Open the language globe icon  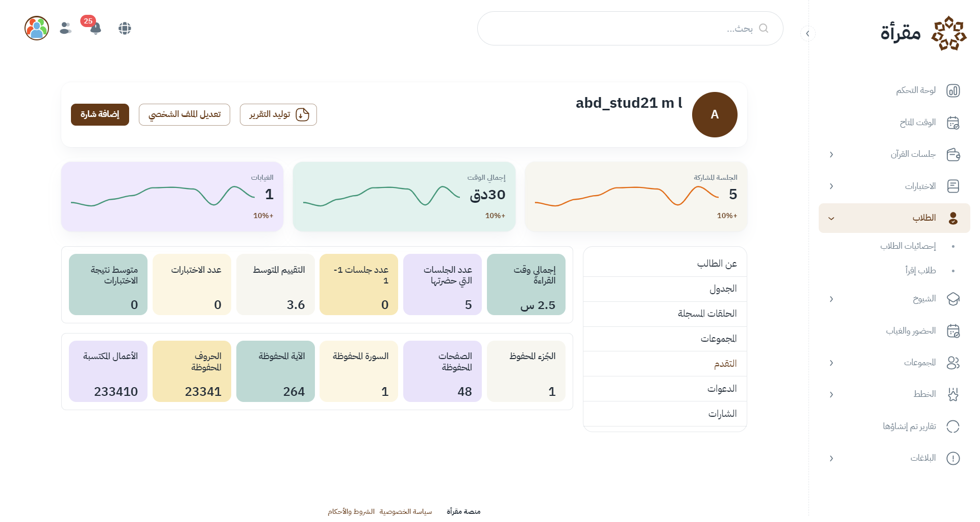click(x=125, y=29)
